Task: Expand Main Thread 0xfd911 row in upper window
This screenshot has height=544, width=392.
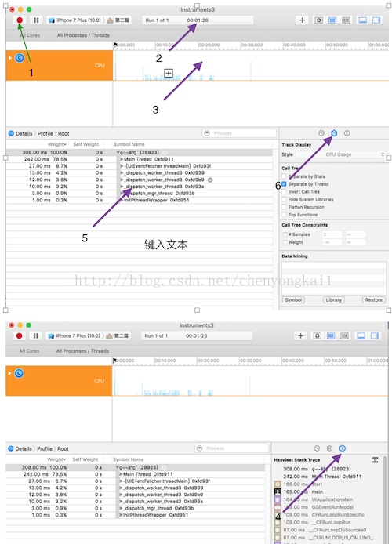Action: coord(122,159)
